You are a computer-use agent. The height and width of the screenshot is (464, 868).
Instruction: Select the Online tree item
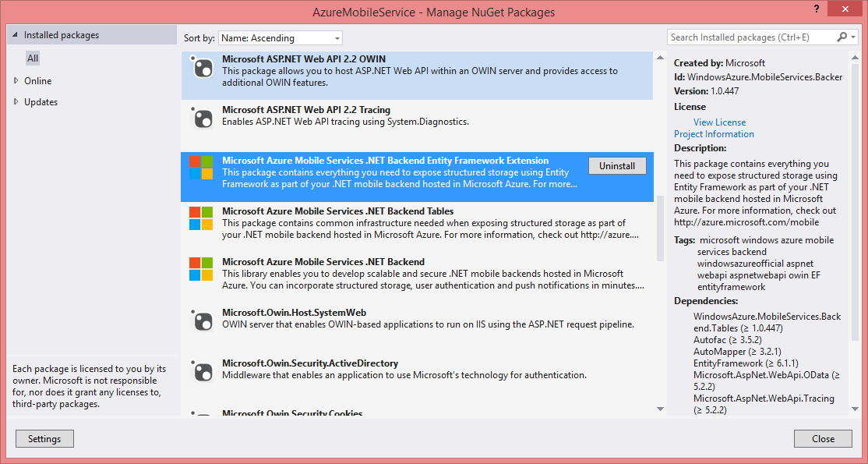tap(37, 81)
